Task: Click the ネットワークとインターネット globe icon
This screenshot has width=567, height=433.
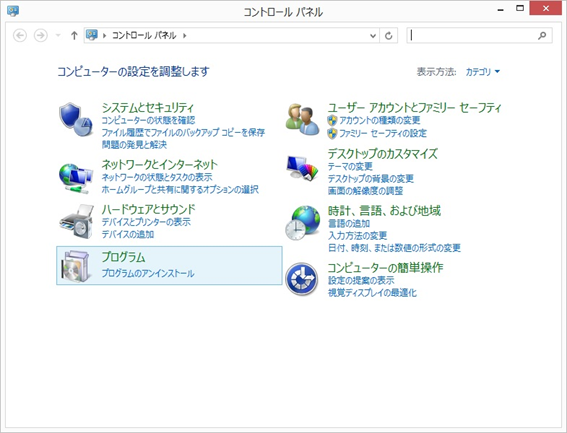Action: [76, 178]
